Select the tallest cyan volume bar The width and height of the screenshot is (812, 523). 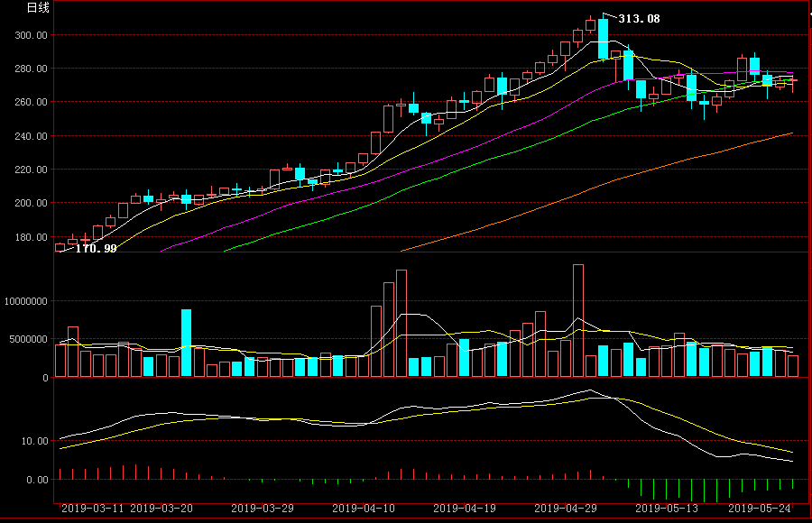pos(187,343)
